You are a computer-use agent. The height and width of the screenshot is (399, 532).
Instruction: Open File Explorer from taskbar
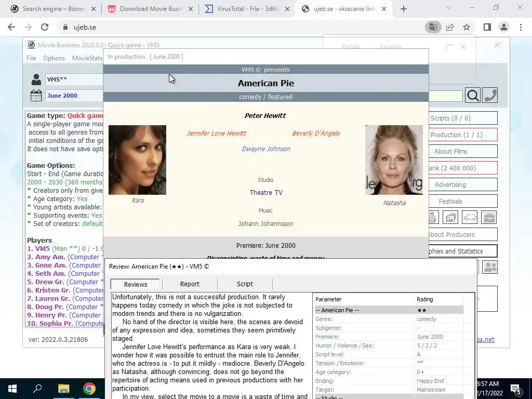(63, 389)
